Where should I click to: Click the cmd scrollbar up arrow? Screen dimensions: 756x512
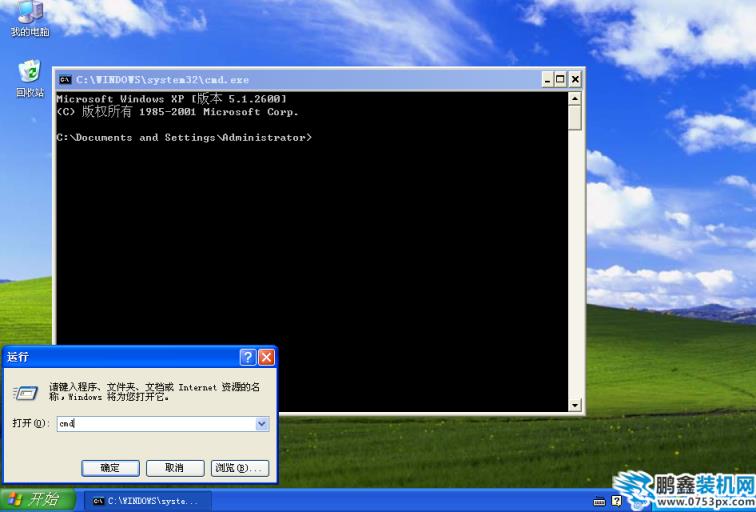pos(575,99)
